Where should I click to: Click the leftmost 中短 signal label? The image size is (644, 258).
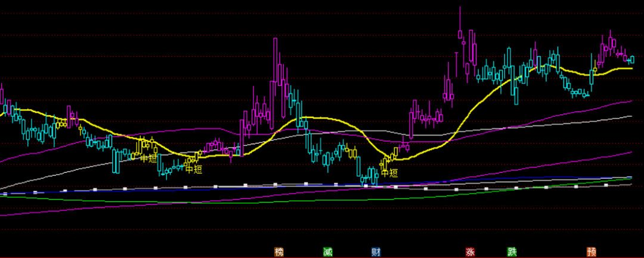pyautogui.click(x=148, y=158)
